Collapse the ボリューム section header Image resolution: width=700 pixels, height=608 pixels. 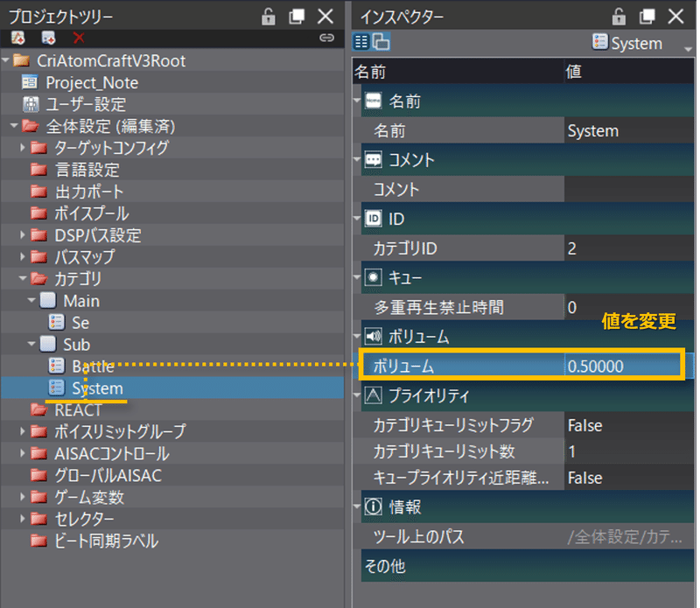[x=357, y=336]
